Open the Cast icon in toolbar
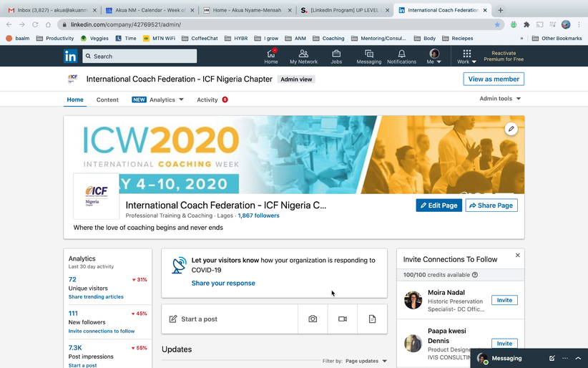Screen dimensions: 588x368 click(539, 24)
